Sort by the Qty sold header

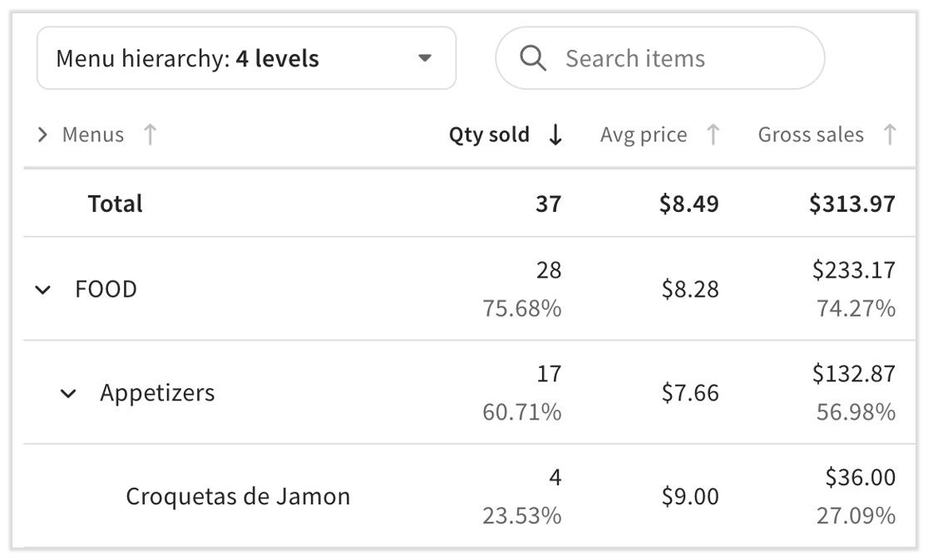coord(489,135)
